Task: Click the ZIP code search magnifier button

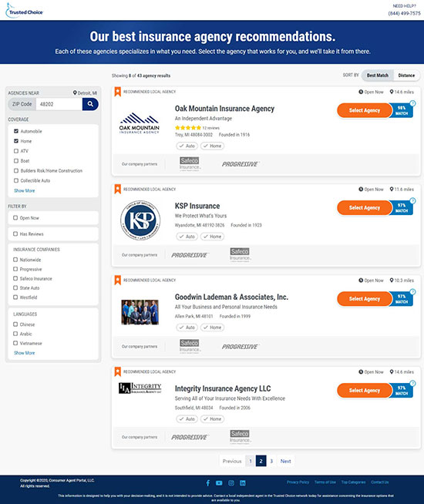Action: 90,104
